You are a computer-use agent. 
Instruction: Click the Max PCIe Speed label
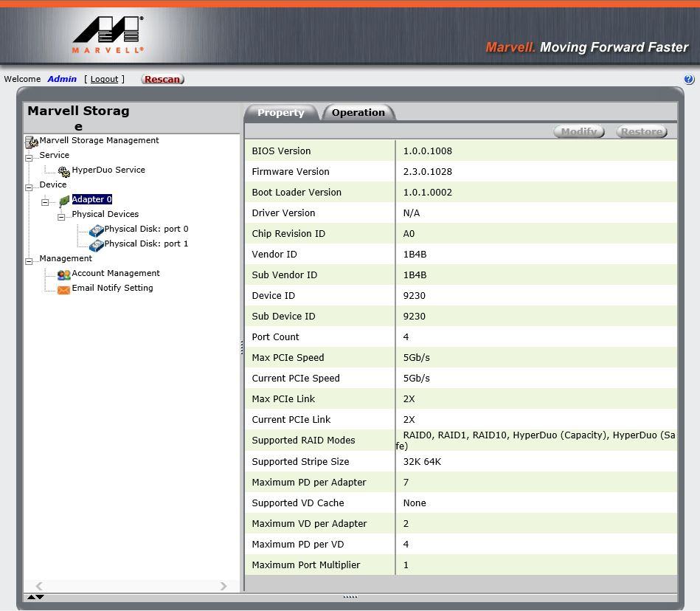click(x=288, y=357)
